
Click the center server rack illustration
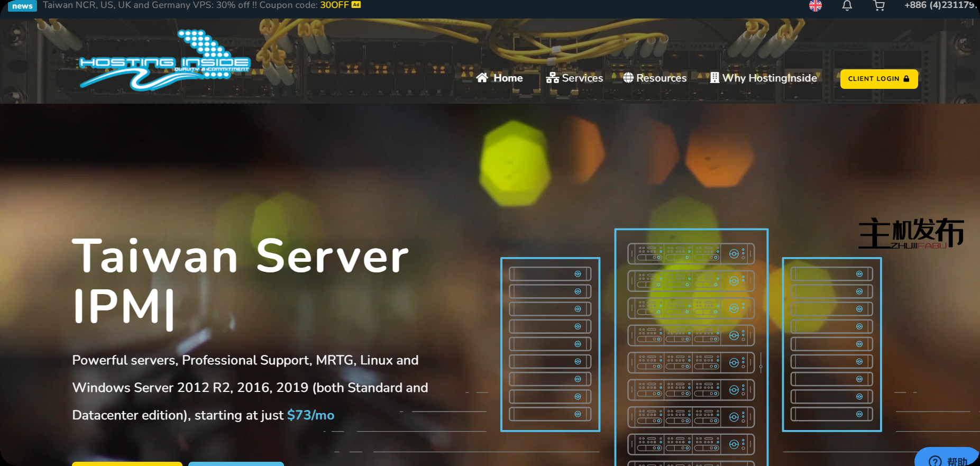691,347
